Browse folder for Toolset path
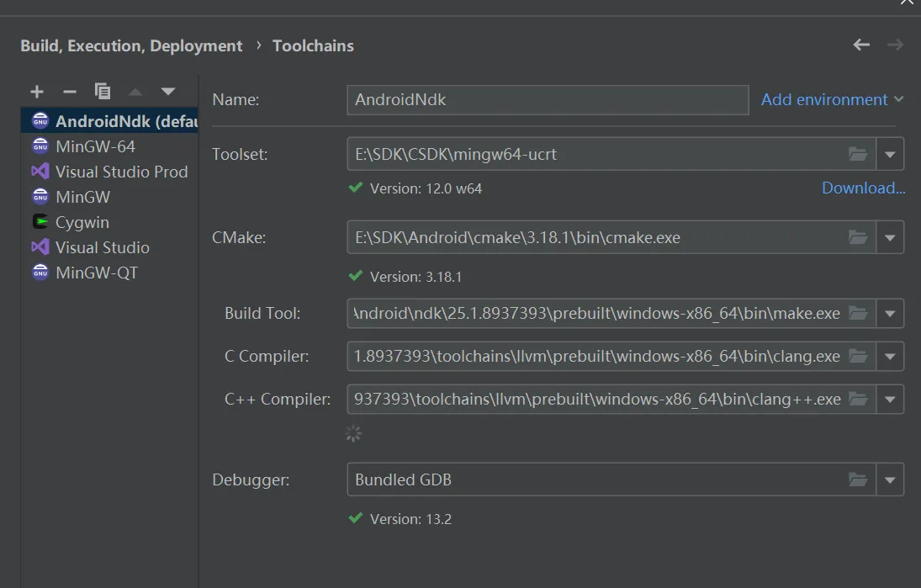 (858, 154)
